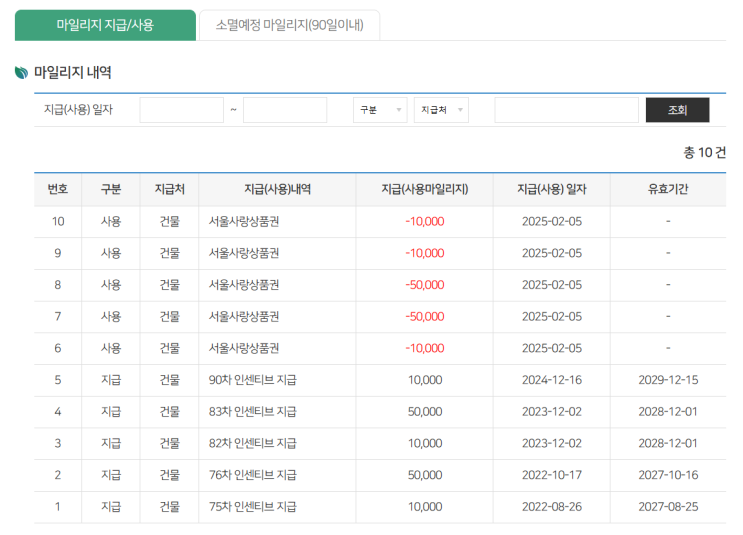
Task: Click the 마일리지 내역 section heading
Action: pos(72,73)
